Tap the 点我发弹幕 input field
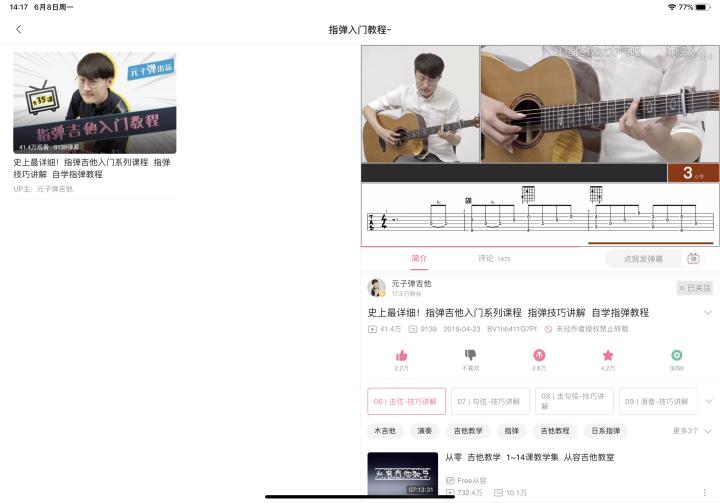Viewport: 720px width, 503px height. point(643,259)
